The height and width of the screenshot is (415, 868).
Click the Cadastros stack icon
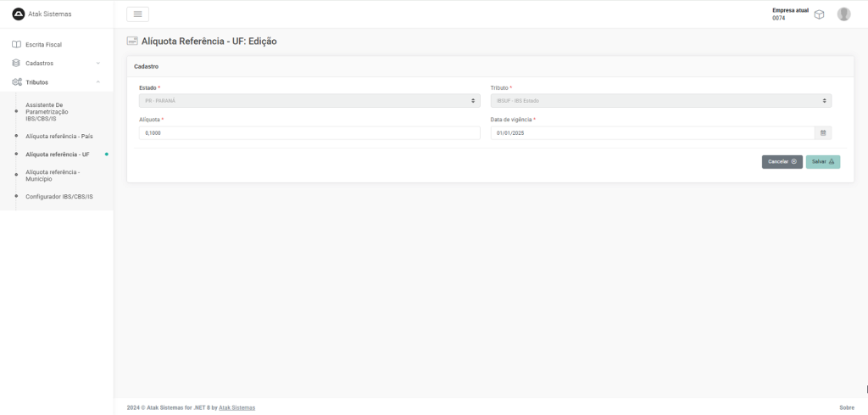point(16,63)
